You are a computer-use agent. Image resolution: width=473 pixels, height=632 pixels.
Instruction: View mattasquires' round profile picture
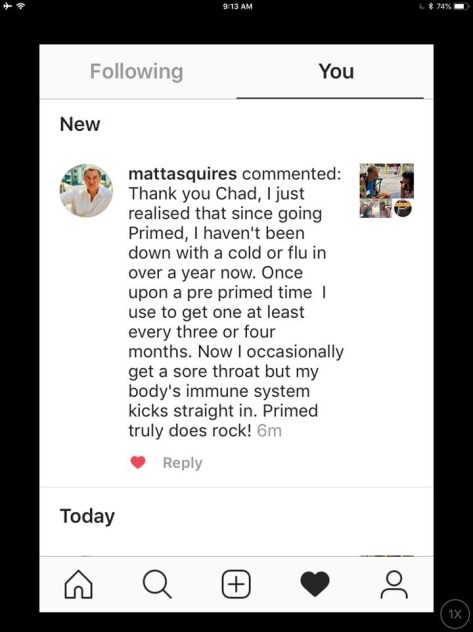coord(86,190)
